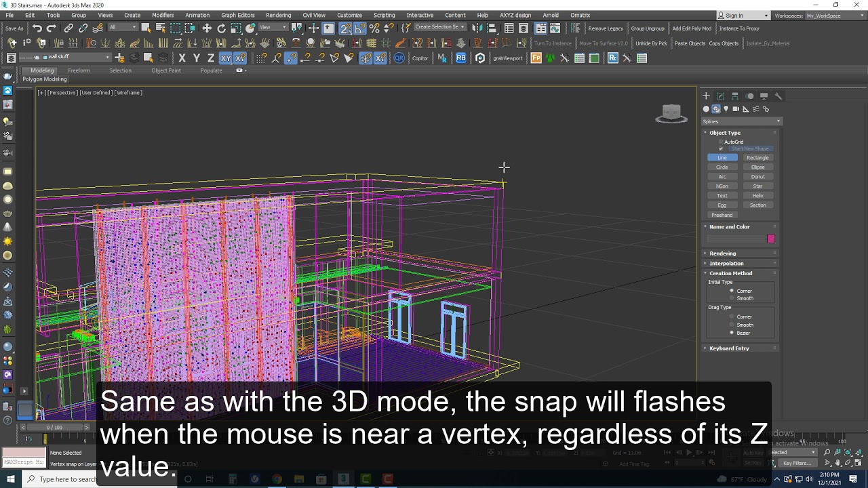Screen dimensions: 868x488
Task: Open the Scripting menu
Action: coord(384,15)
